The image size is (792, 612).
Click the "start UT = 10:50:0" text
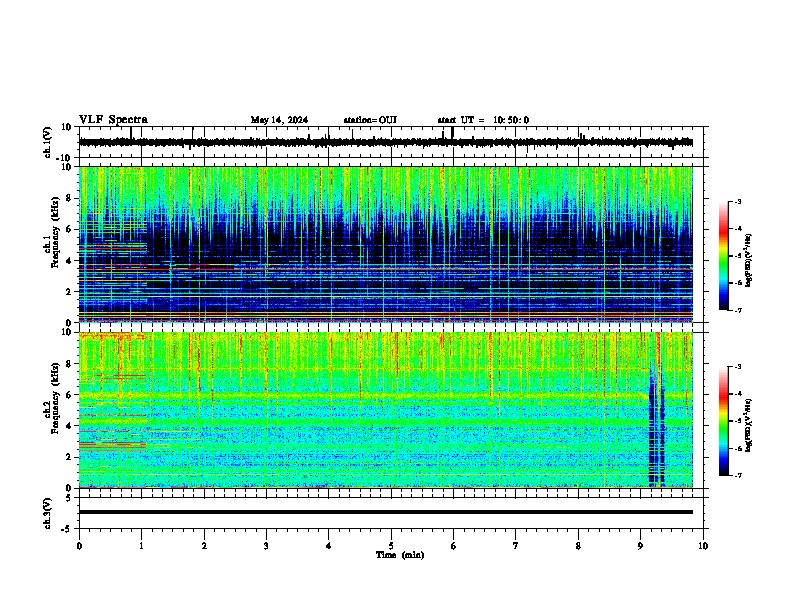[x=483, y=120]
